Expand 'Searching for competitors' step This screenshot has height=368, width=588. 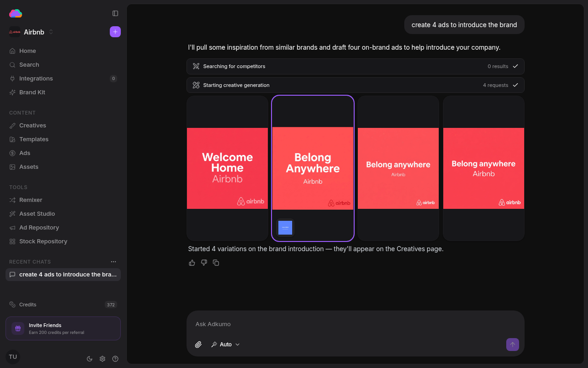355,66
